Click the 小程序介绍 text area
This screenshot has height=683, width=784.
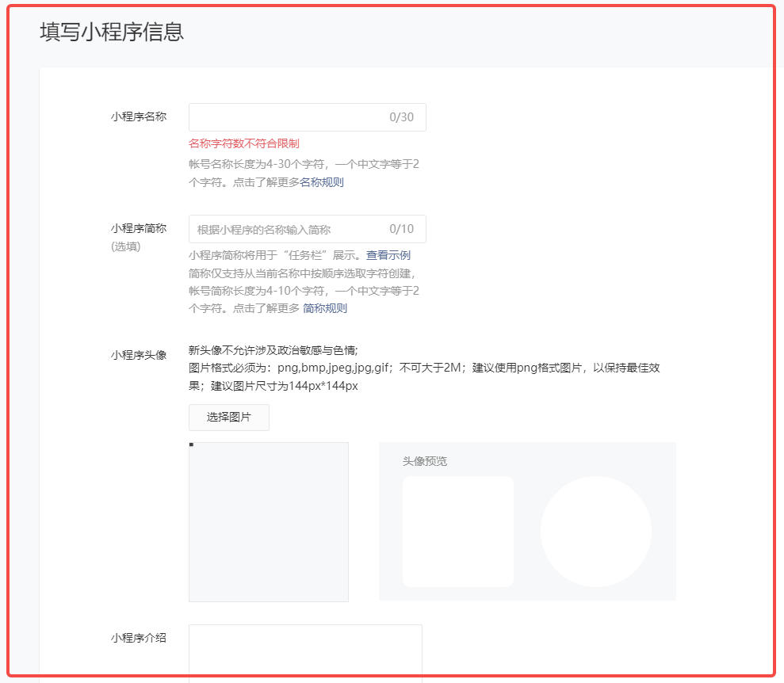pos(305,652)
